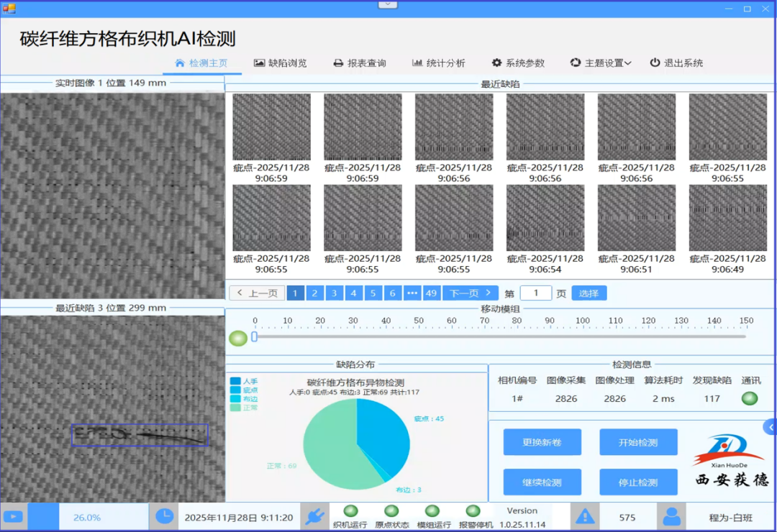The width and height of the screenshot is (777, 532).
Task: Open the 检测主页 home tab
Action: tap(201, 63)
